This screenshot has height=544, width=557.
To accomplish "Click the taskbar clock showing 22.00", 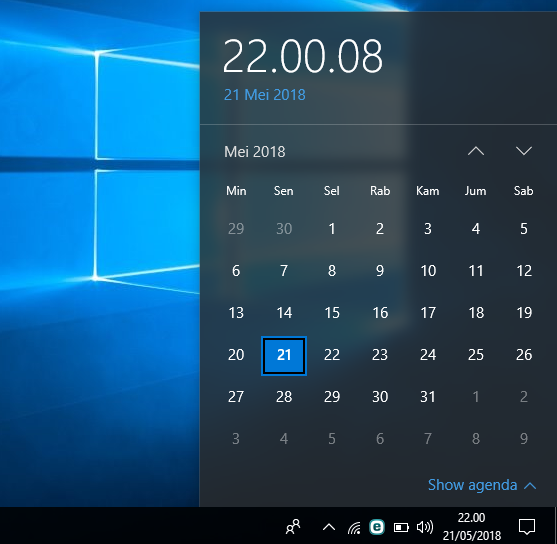I will click(471, 526).
